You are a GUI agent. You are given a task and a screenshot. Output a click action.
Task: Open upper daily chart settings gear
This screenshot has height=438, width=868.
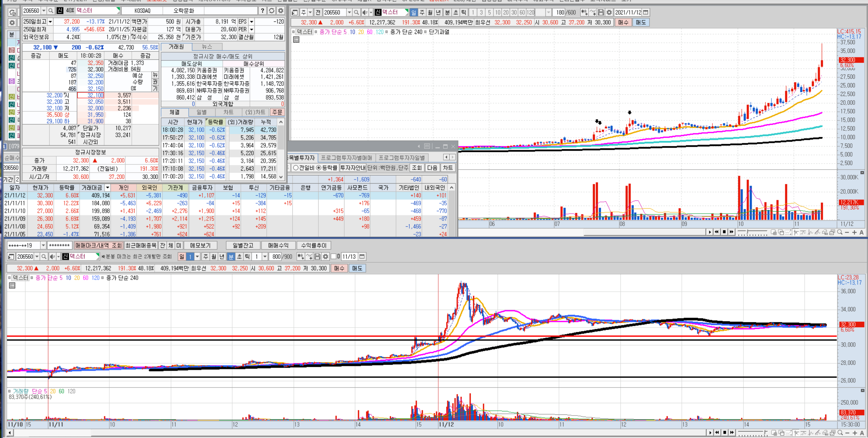[609, 12]
